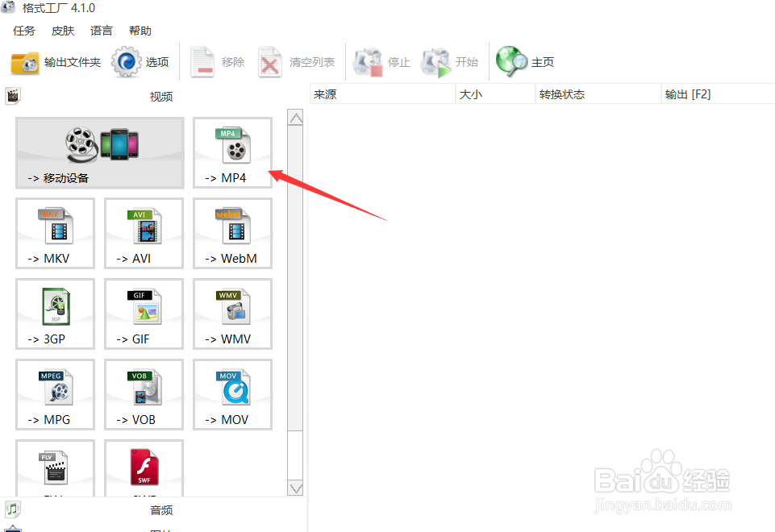Choose the MP4 conversion icon
The width and height of the screenshot is (775, 532).
(232, 153)
